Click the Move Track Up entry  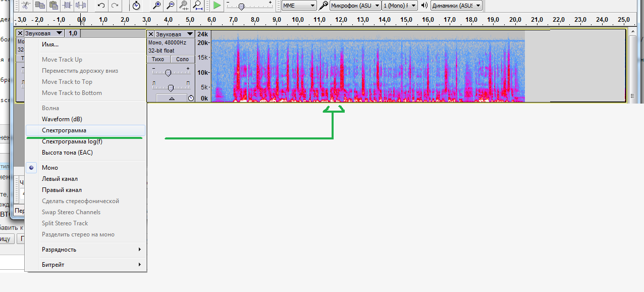(86, 60)
